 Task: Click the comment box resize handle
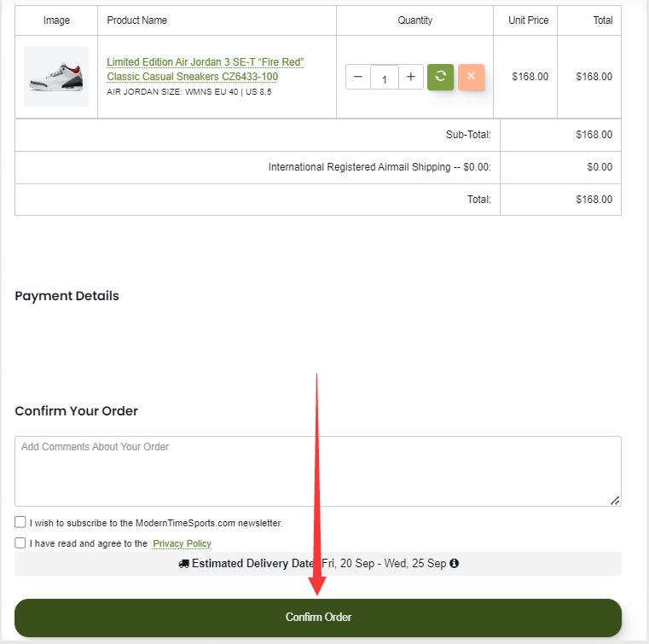pyautogui.click(x=615, y=501)
